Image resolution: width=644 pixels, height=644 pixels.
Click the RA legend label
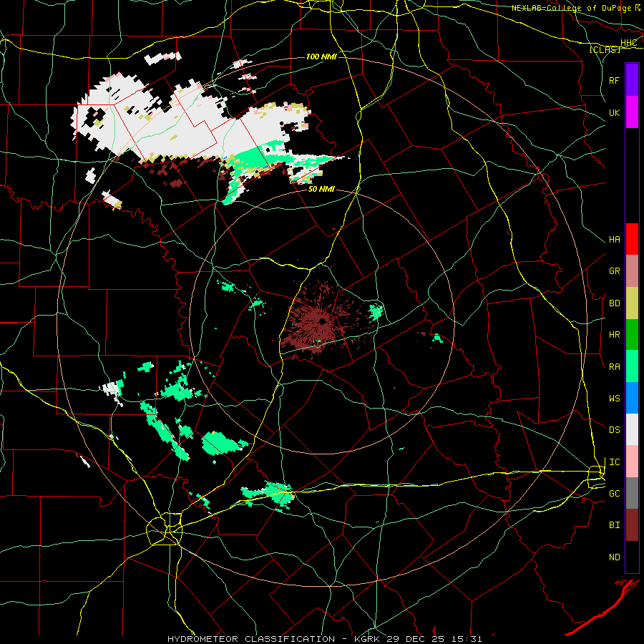click(614, 367)
